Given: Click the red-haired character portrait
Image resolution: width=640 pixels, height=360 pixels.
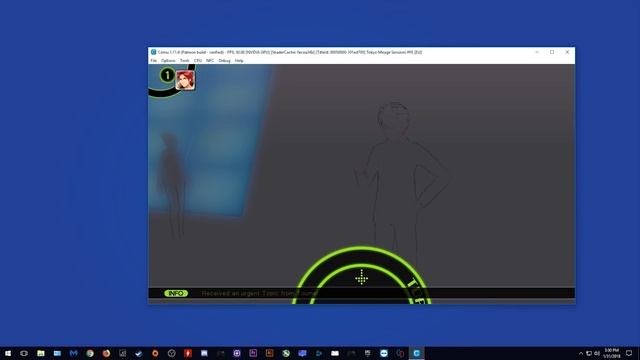Looking at the screenshot, I should (185, 80).
